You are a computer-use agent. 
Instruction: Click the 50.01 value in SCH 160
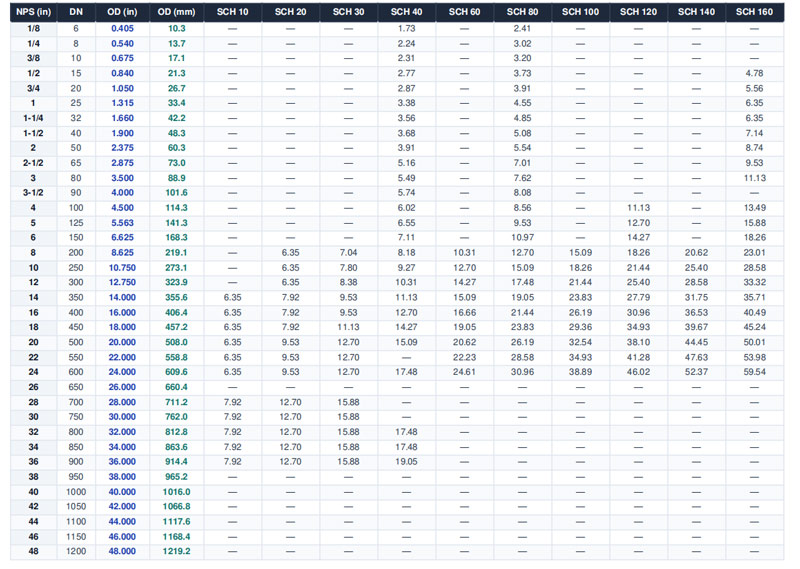pyautogui.click(x=755, y=342)
